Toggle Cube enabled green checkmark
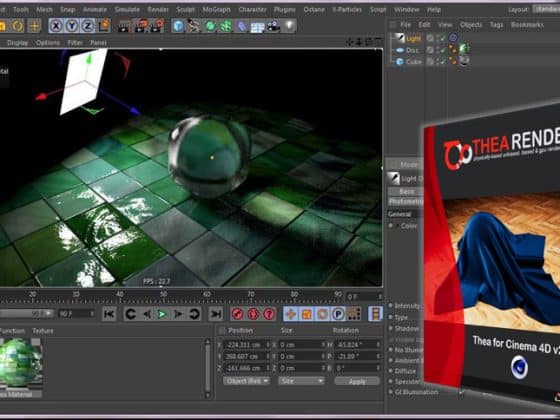 pyautogui.click(x=443, y=62)
